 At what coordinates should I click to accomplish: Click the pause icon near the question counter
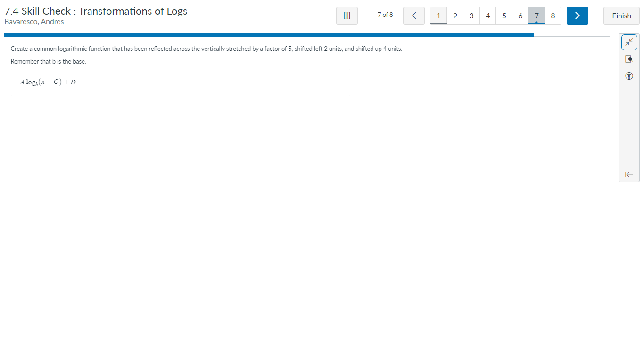347,16
